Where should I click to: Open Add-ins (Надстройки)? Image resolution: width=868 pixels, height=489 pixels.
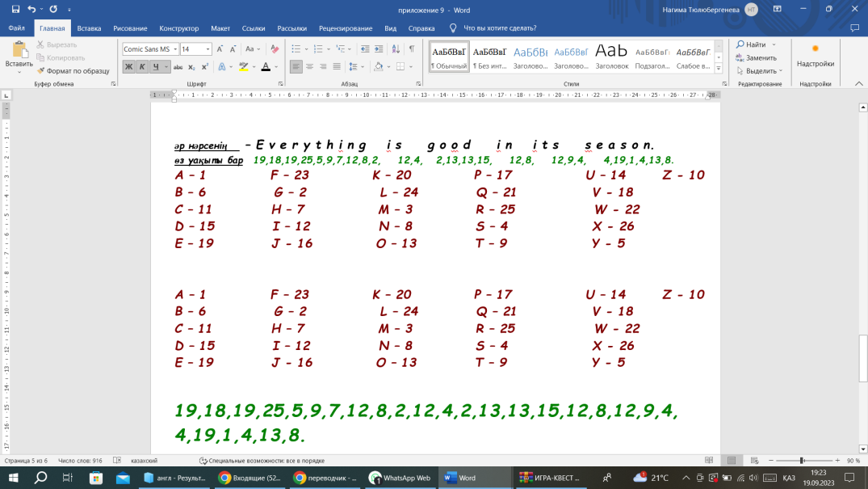coord(815,56)
